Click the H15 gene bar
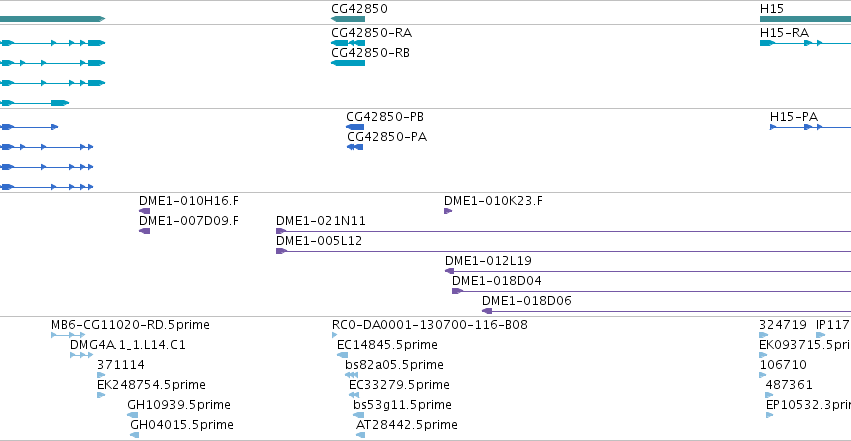 click(805, 19)
